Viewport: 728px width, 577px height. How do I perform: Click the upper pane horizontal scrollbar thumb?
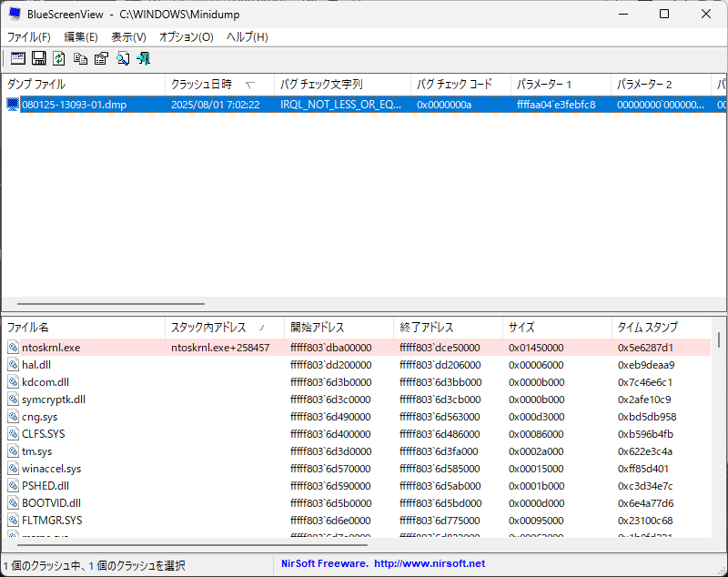coord(111,304)
